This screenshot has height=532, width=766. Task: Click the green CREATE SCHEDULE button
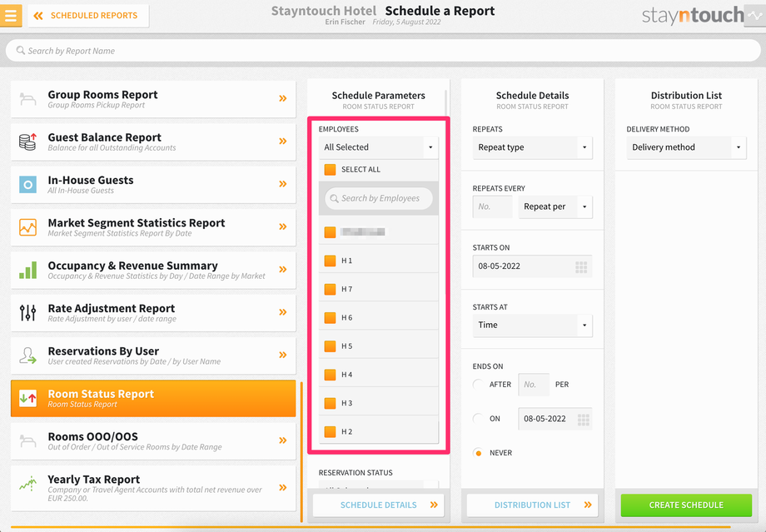[686, 505]
